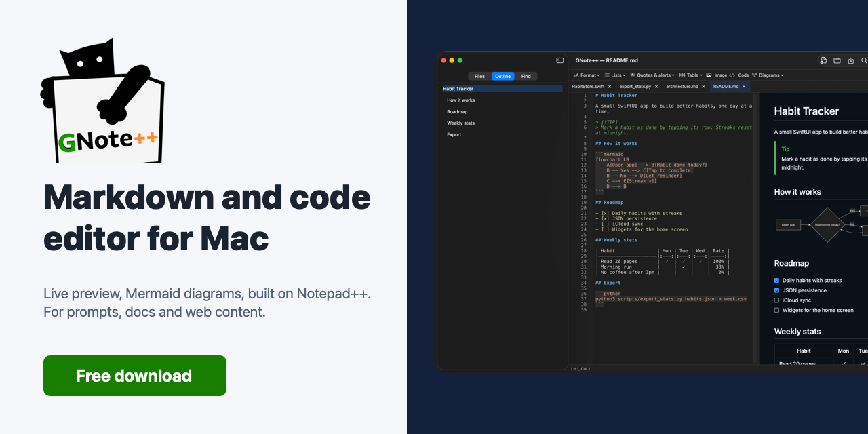This screenshot has height=434, width=868.
Task: Click the editor vertical scrollbar
Action: (755, 227)
